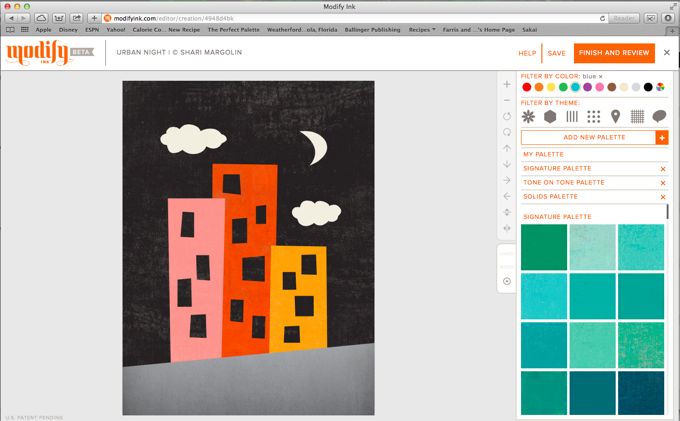The width and height of the screenshot is (680, 421).
Task: Open The Perfect Palette bookmark
Action: pyautogui.click(x=233, y=29)
